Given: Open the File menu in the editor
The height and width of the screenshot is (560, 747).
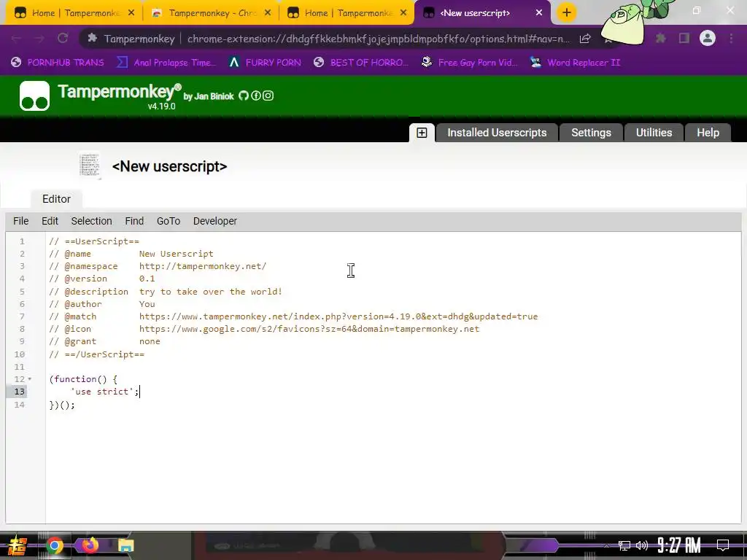Looking at the screenshot, I should pyautogui.click(x=21, y=221).
